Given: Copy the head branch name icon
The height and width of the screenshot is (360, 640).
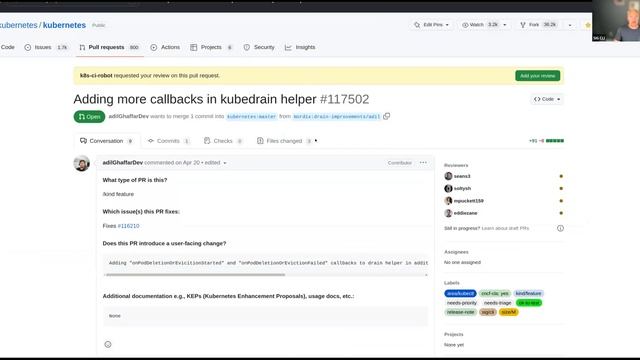Looking at the screenshot, I should [387, 116].
